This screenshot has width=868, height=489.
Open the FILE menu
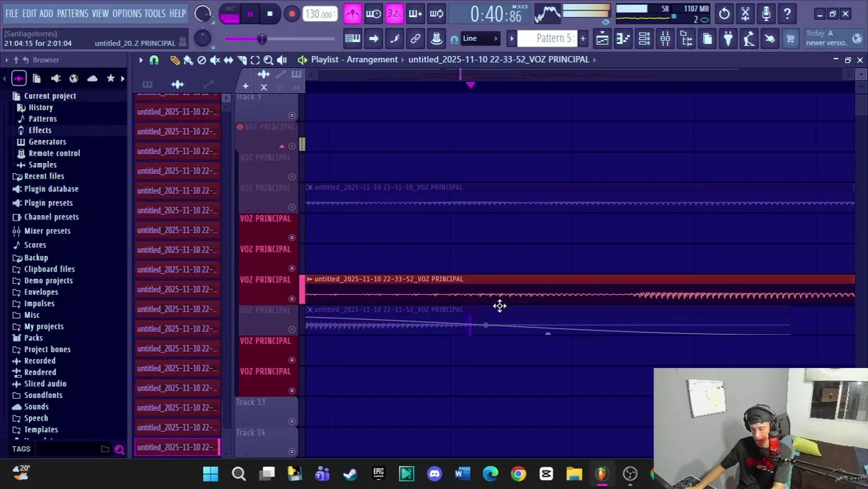tap(12, 14)
